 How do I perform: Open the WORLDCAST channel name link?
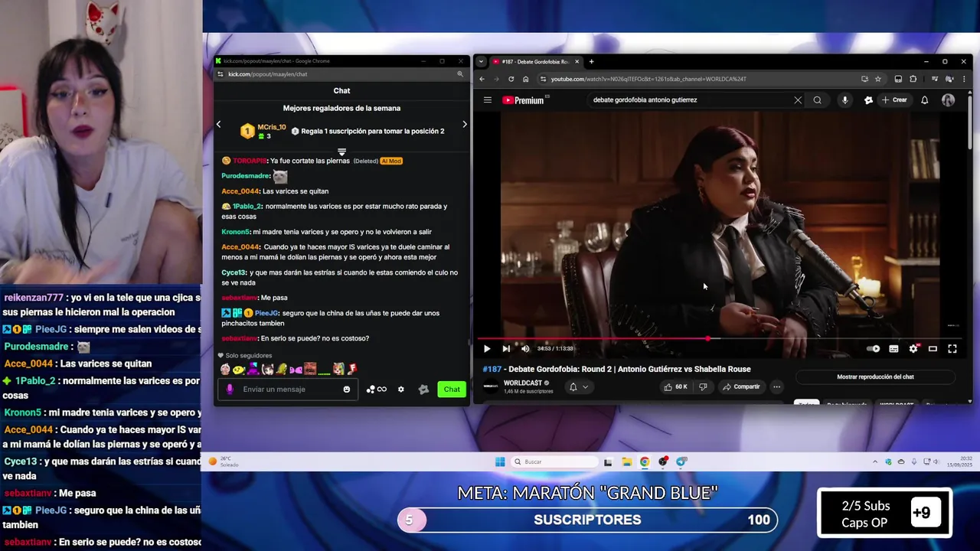[523, 383]
